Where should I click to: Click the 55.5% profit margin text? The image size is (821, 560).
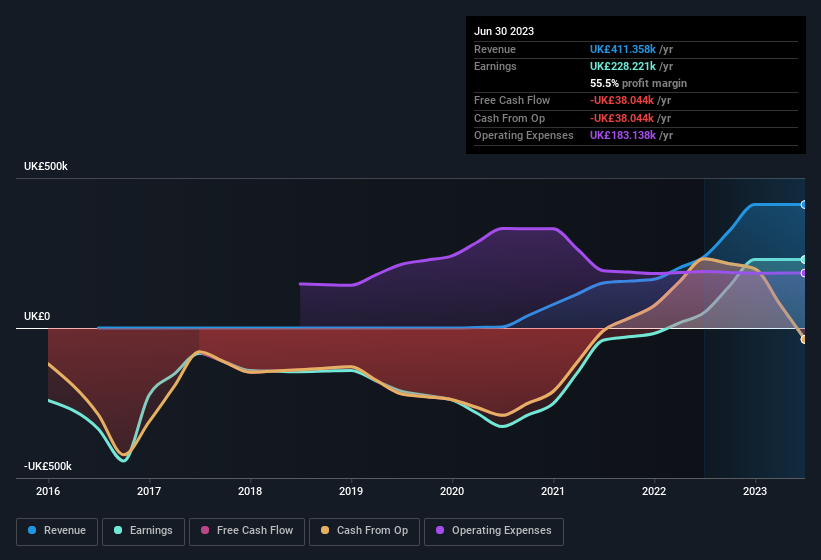[x=638, y=83]
